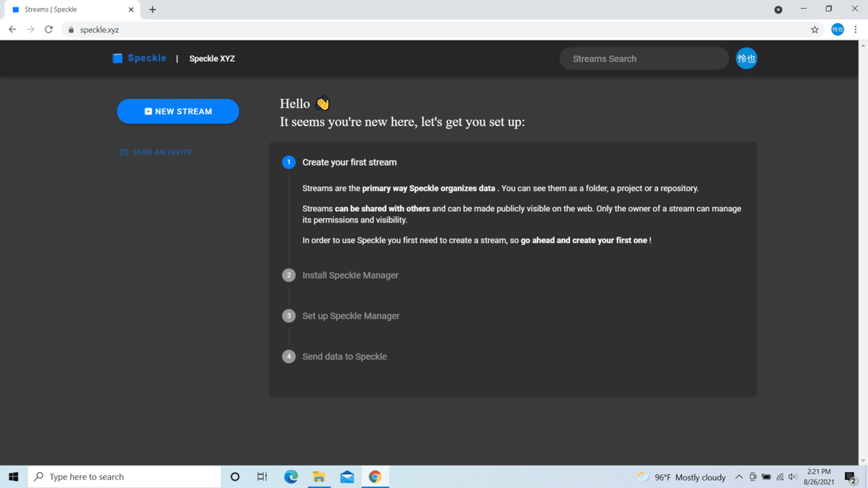Open weather widget showing 96°F Mostly cloudy

pos(681,477)
